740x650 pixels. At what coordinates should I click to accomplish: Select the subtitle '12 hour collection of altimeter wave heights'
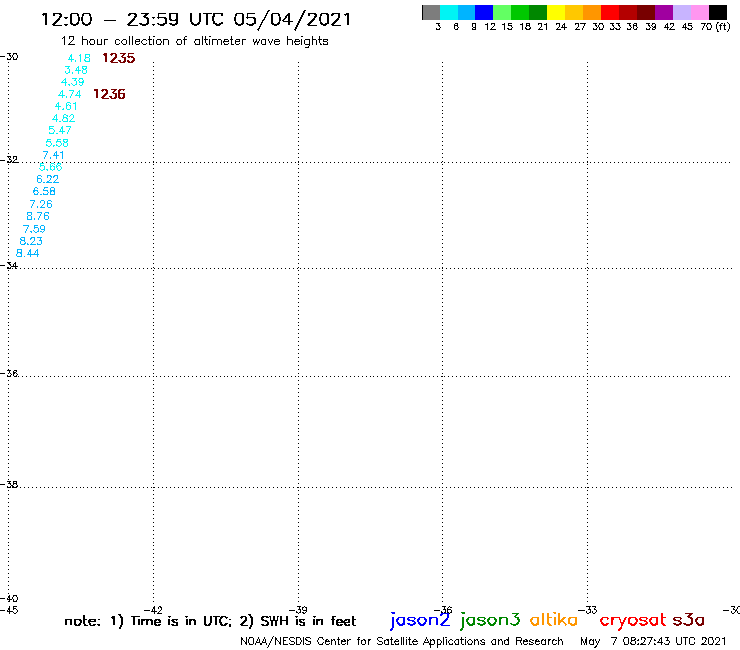(x=194, y=42)
